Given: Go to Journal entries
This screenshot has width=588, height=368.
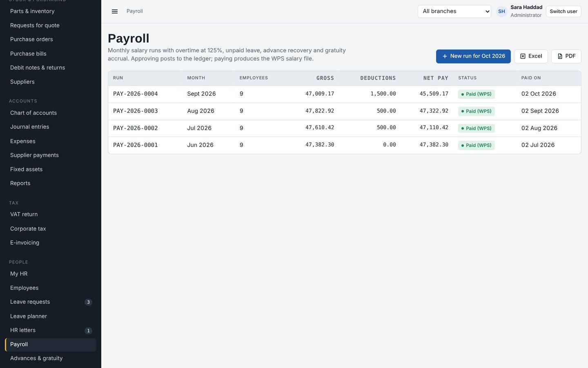Looking at the screenshot, I should click(51, 127).
